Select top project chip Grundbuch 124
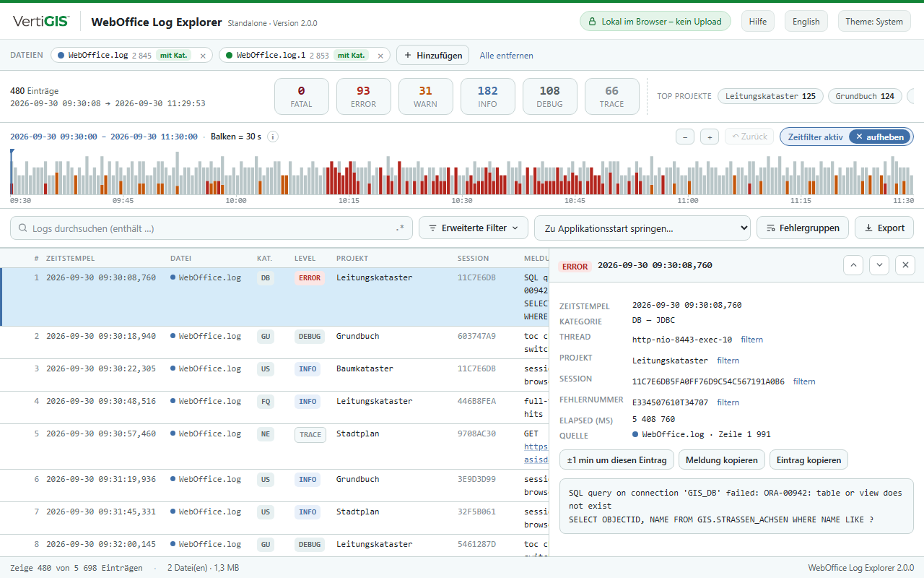This screenshot has height=578, width=924. tap(865, 96)
